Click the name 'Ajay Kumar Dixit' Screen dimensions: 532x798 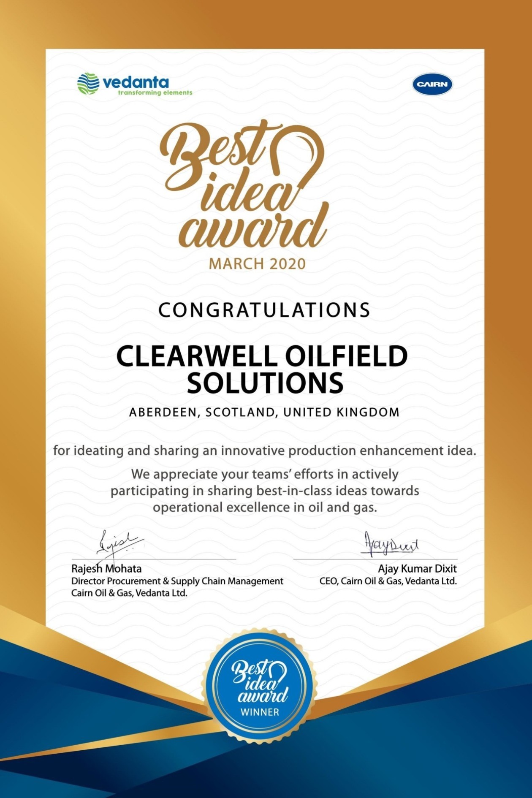point(417,569)
